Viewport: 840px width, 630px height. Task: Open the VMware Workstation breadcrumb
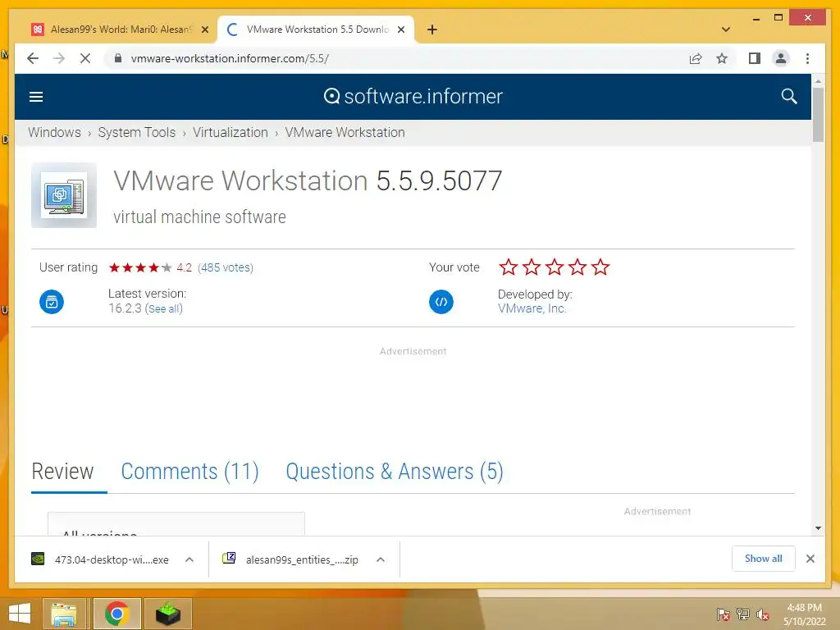[x=345, y=132]
